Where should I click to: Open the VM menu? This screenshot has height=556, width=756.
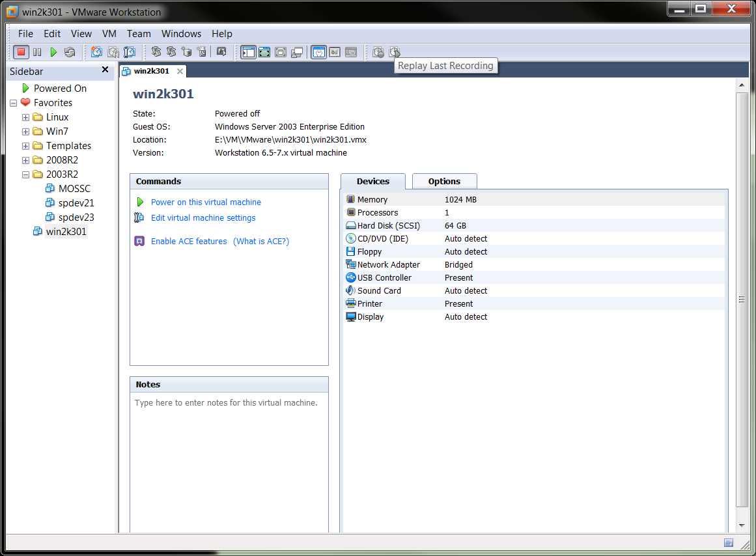coord(109,33)
